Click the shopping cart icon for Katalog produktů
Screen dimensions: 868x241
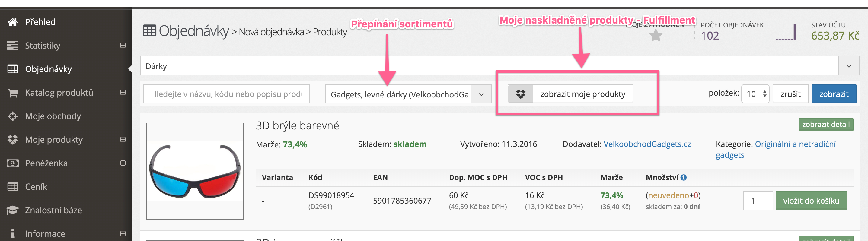pyautogui.click(x=13, y=93)
